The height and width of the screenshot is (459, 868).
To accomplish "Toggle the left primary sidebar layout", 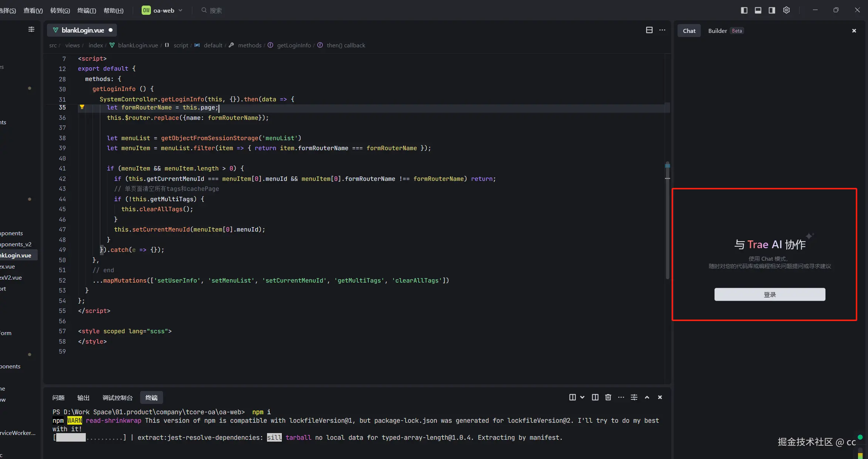I will click(744, 10).
